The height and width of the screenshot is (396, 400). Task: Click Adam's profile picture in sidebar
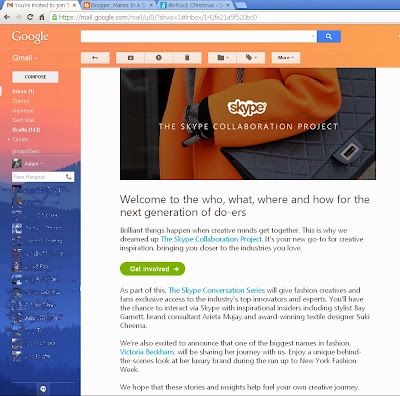17,164
